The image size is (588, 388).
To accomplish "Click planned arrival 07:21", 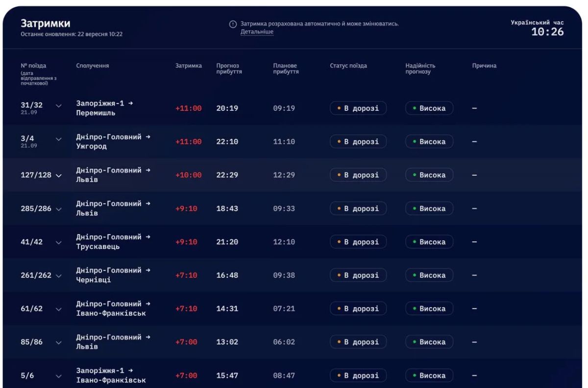I will [x=284, y=309].
